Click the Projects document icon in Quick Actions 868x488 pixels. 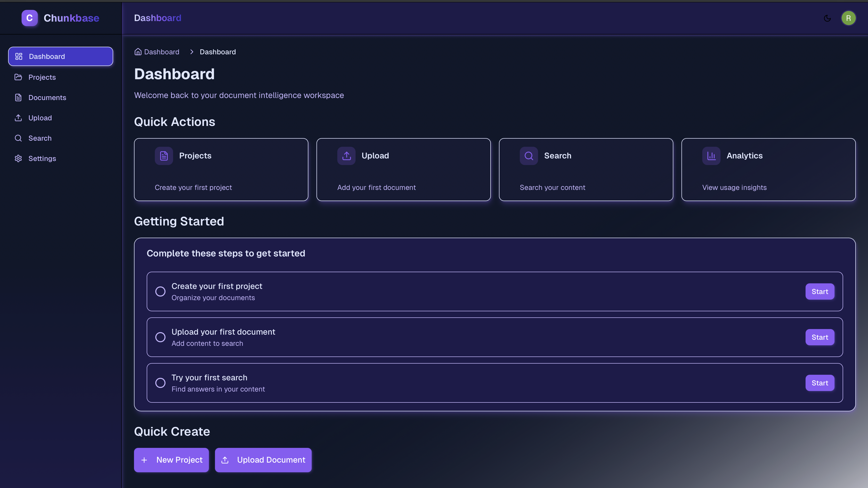pos(164,155)
